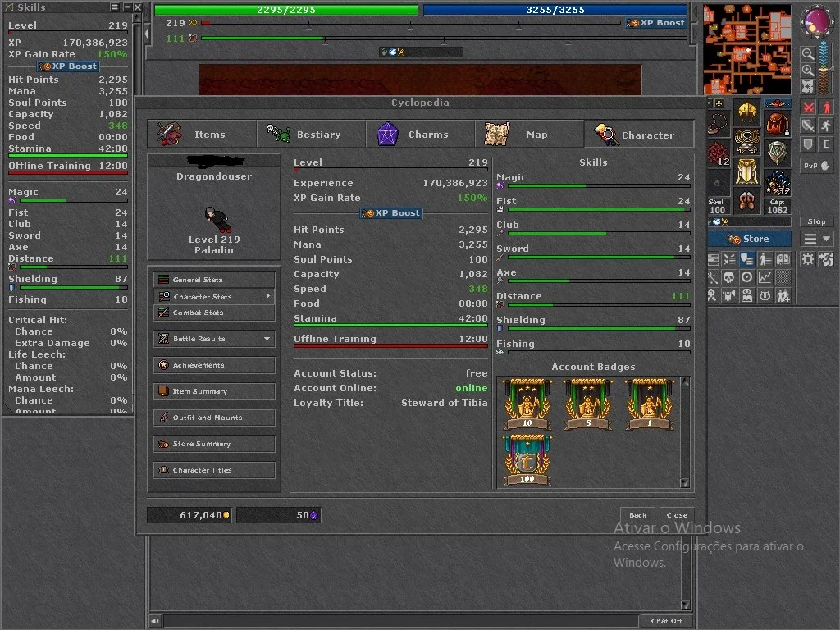Open Store Summary section
Image resolution: width=840 pixels, height=630 pixels.
(x=214, y=444)
